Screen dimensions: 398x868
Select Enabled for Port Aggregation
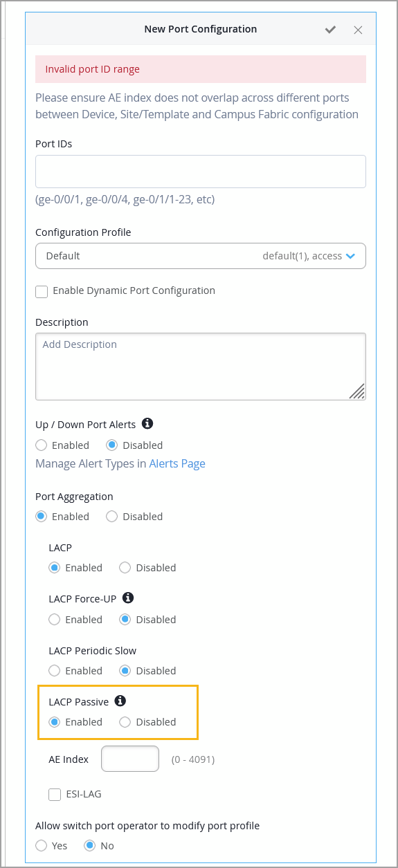click(x=42, y=517)
